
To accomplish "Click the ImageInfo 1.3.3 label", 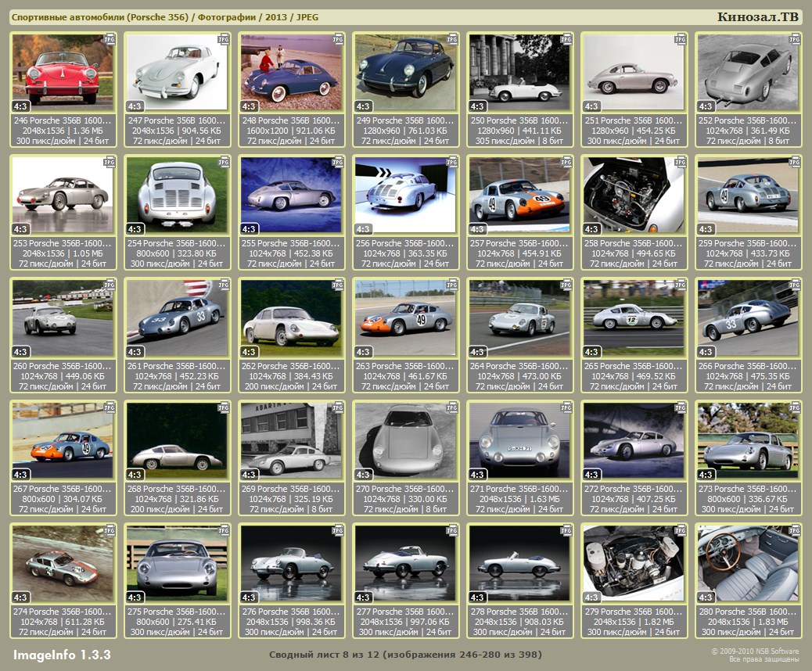I will coord(62,654).
